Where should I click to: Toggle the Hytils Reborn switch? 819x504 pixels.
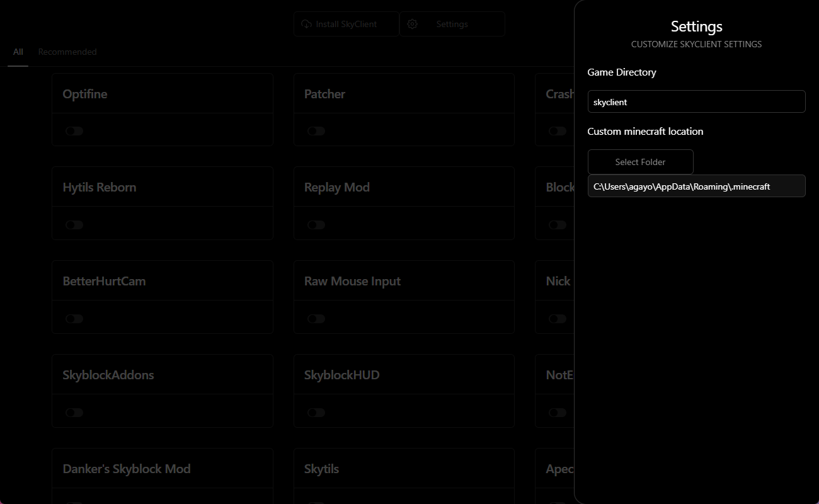pyautogui.click(x=74, y=225)
